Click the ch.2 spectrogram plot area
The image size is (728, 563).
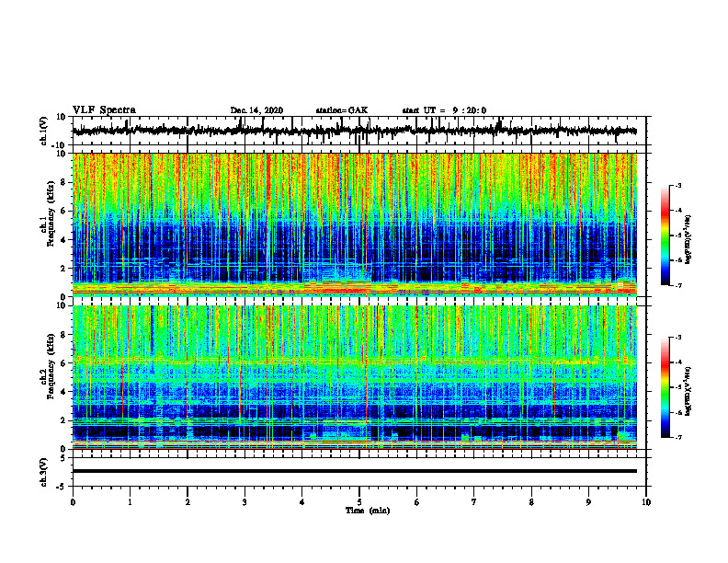354,377
